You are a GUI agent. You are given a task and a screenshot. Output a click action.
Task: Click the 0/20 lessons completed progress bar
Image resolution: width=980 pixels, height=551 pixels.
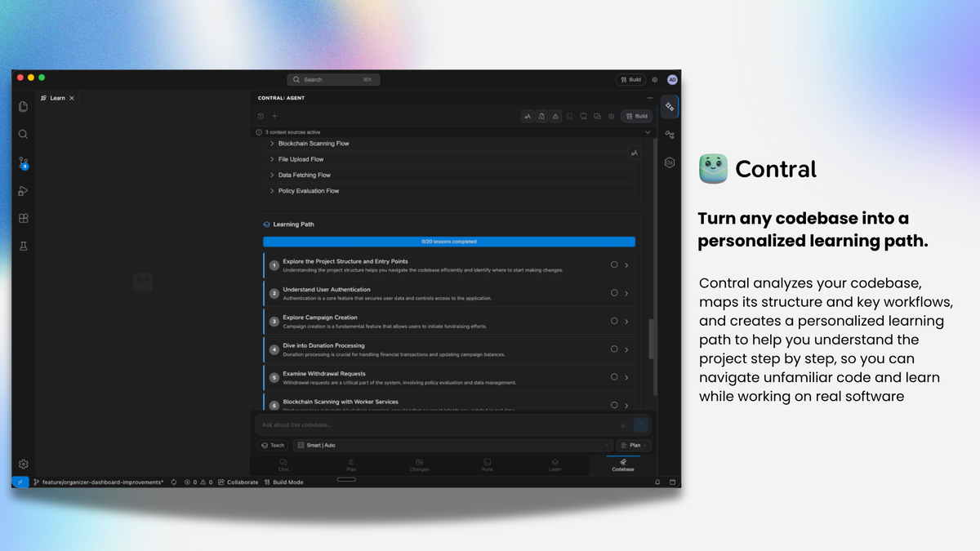tap(449, 242)
